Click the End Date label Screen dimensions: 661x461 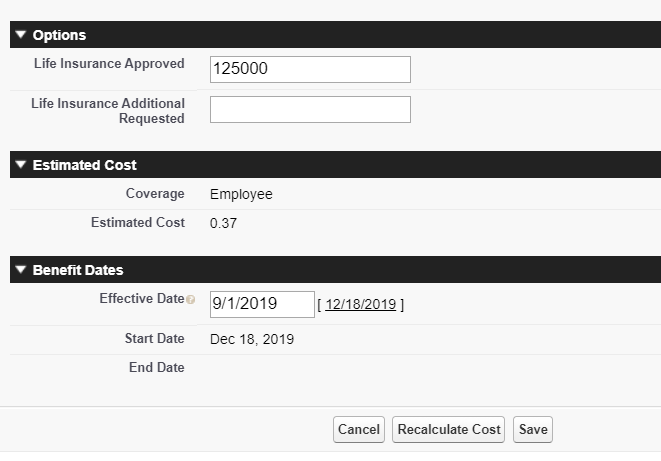pos(156,368)
